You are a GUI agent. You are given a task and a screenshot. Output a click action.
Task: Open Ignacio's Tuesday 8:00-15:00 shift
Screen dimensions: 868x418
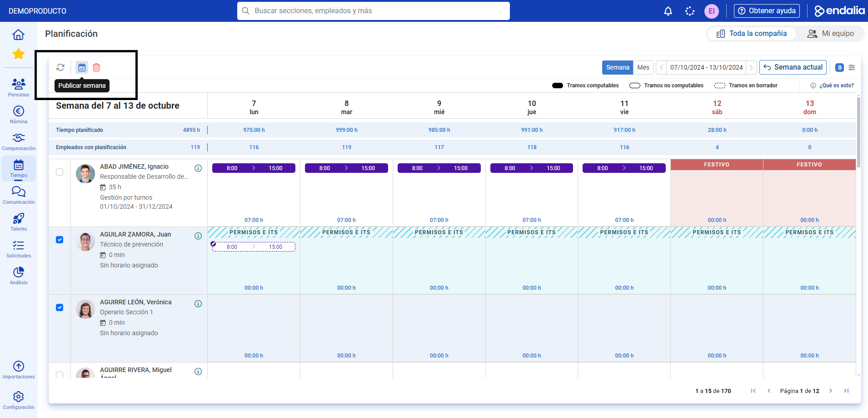coord(346,168)
